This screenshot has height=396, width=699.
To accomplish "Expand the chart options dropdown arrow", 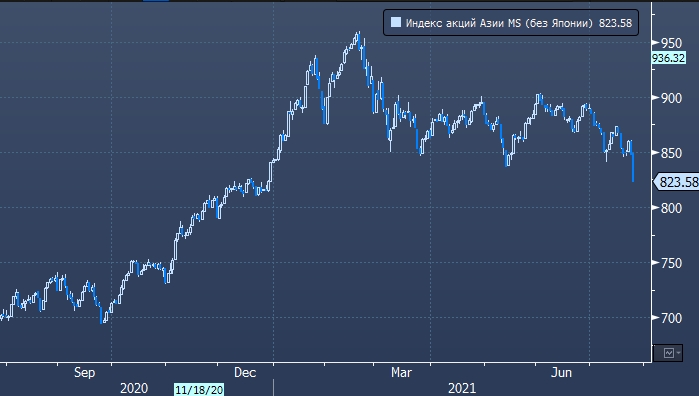I will click(x=678, y=353).
